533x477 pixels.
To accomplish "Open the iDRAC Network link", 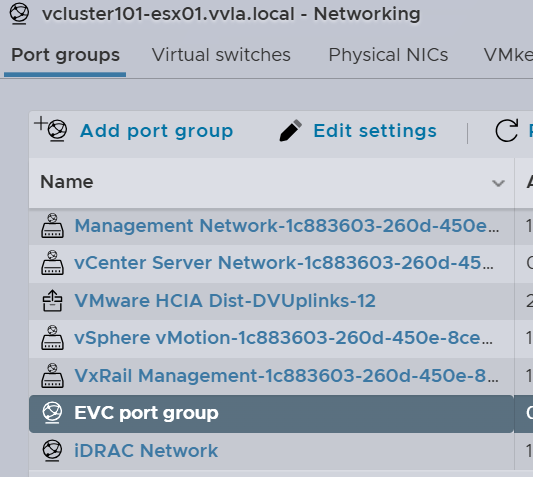I will coord(146,451).
